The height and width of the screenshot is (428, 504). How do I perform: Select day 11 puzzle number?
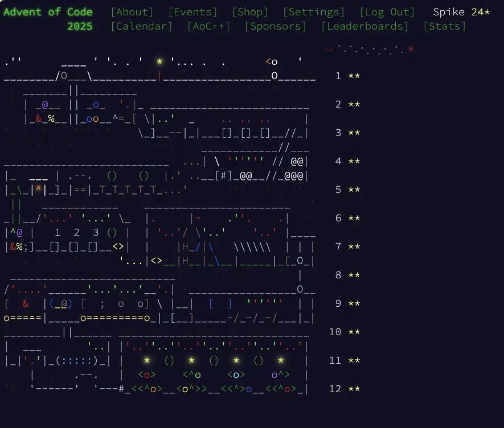click(335, 361)
